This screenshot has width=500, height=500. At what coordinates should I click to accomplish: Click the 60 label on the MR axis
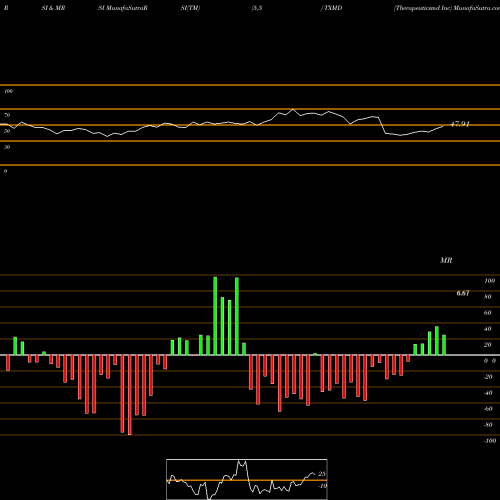[x=488, y=313]
